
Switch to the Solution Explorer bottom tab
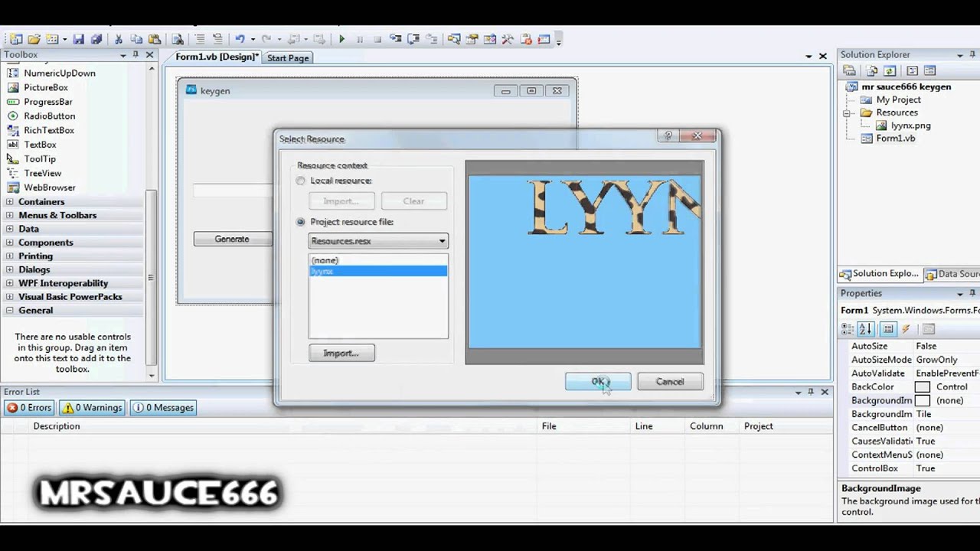[x=880, y=274]
